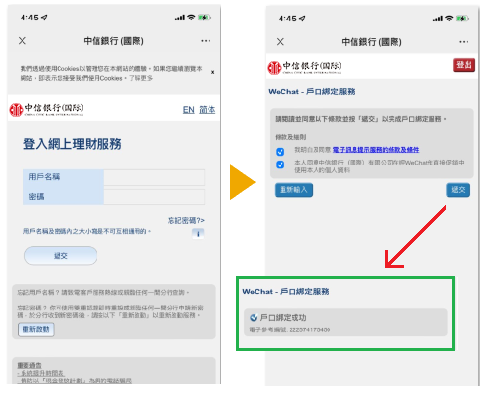487x394 pixels.
Task: Tap the 重要通告 heading
Action: coord(29,365)
